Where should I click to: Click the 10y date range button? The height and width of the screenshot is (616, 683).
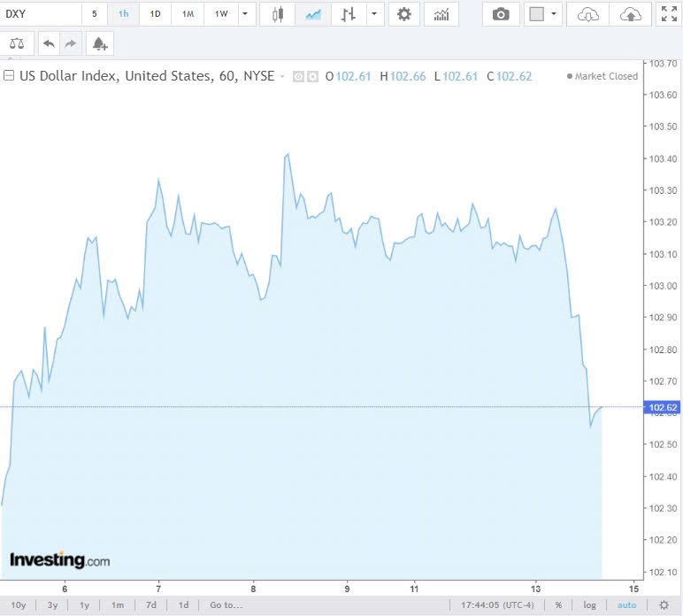pyautogui.click(x=19, y=605)
